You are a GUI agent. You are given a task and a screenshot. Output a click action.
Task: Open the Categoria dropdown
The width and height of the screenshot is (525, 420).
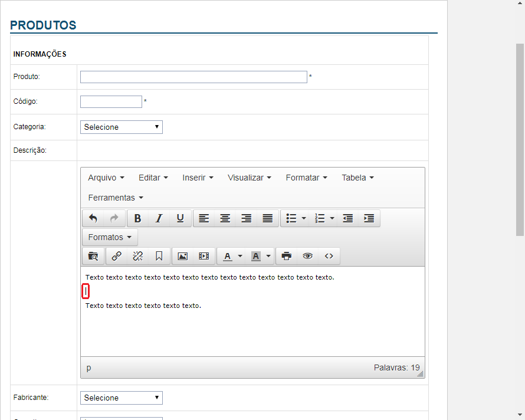coord(122,127)
